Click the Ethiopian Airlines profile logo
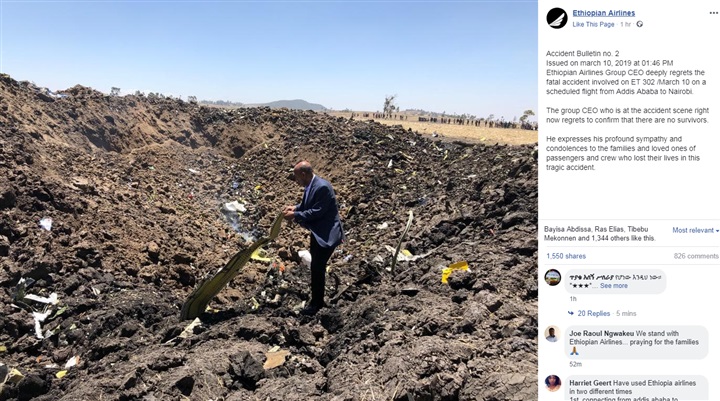Viewport: 720px width, 401px height. tap(557, 18)
